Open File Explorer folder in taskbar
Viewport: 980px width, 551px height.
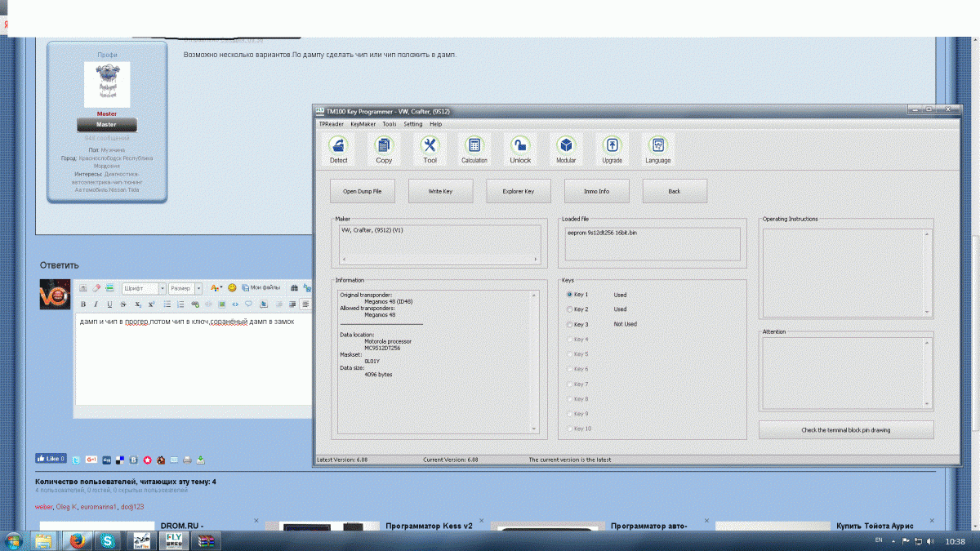[x=42, y=540]
